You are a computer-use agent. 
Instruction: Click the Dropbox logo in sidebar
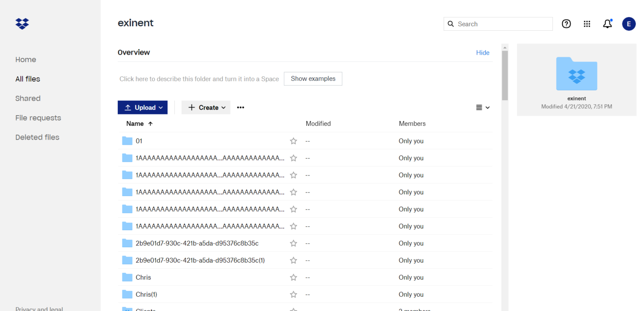point(22,23)
